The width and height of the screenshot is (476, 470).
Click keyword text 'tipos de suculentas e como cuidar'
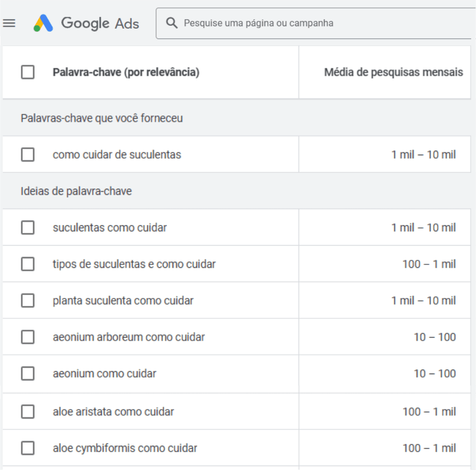134,264
